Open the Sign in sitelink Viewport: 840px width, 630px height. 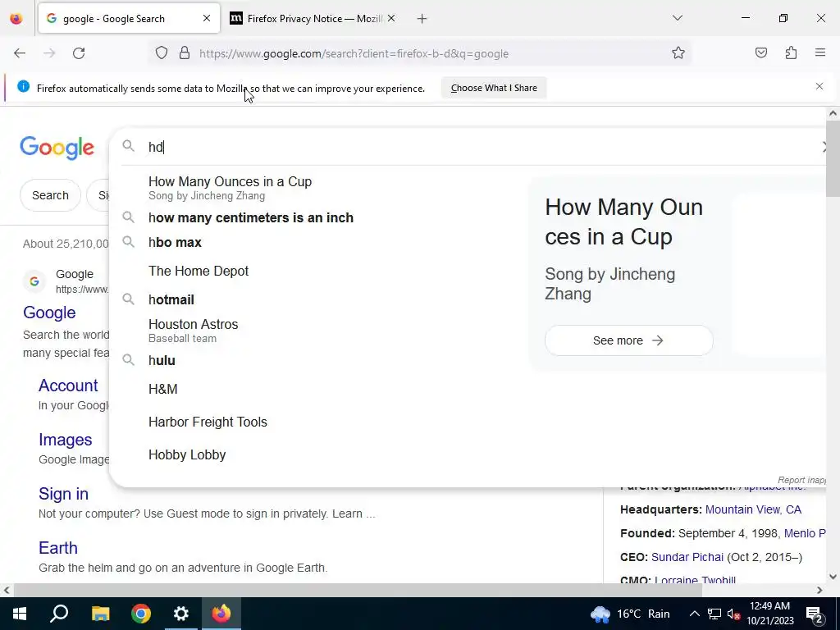tap(63, 493)
